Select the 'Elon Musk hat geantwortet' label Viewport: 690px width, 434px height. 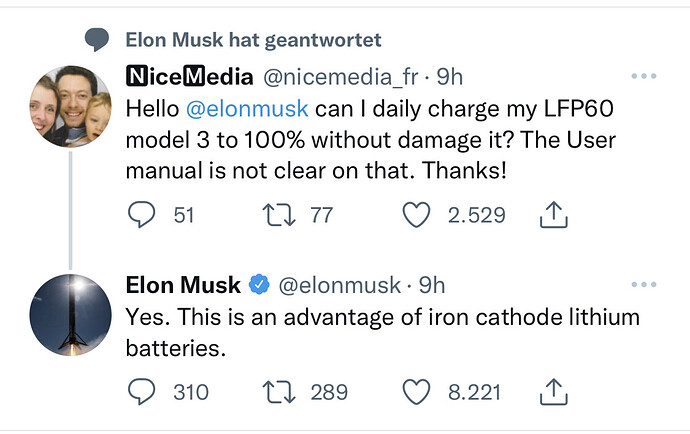(x=253, y=40)
